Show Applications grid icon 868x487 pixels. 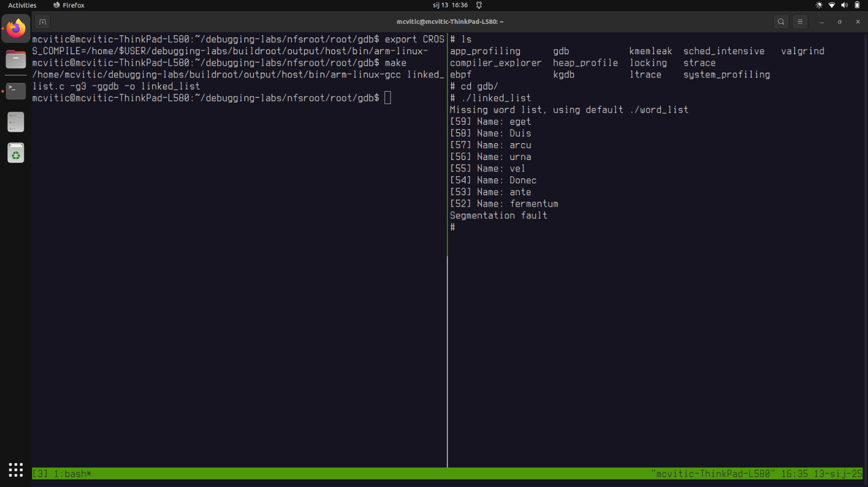16,470
